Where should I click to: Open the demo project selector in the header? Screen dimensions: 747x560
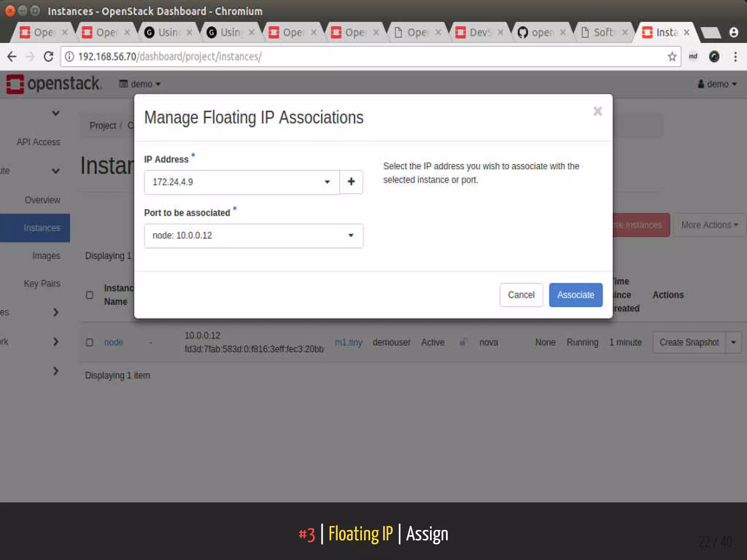pos(140,84)
